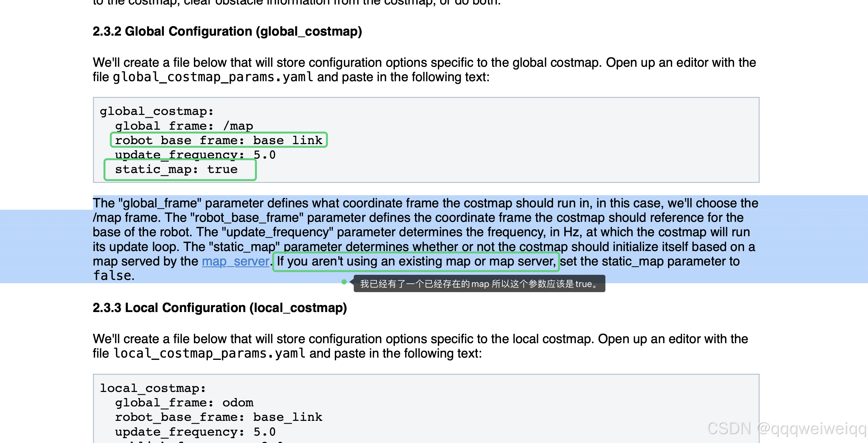Screen dimensions: 868x443
Task: Open the map_server hyperlink
Action: point(235,261)
